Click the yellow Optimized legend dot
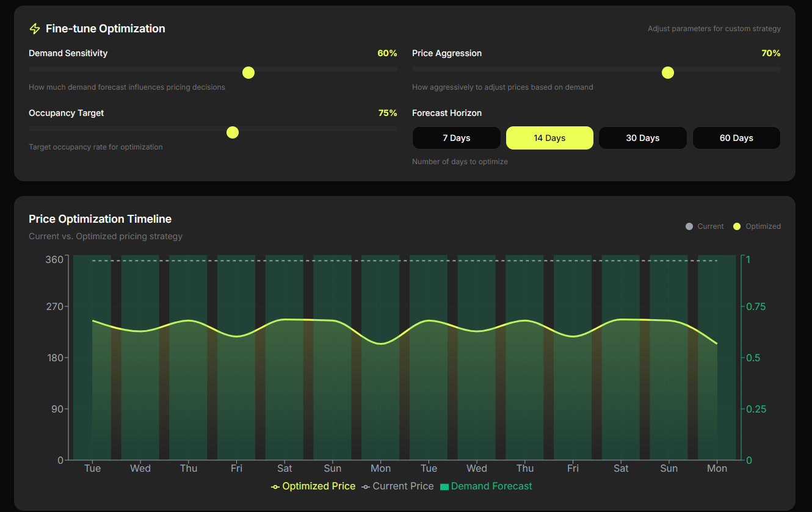 736,226
